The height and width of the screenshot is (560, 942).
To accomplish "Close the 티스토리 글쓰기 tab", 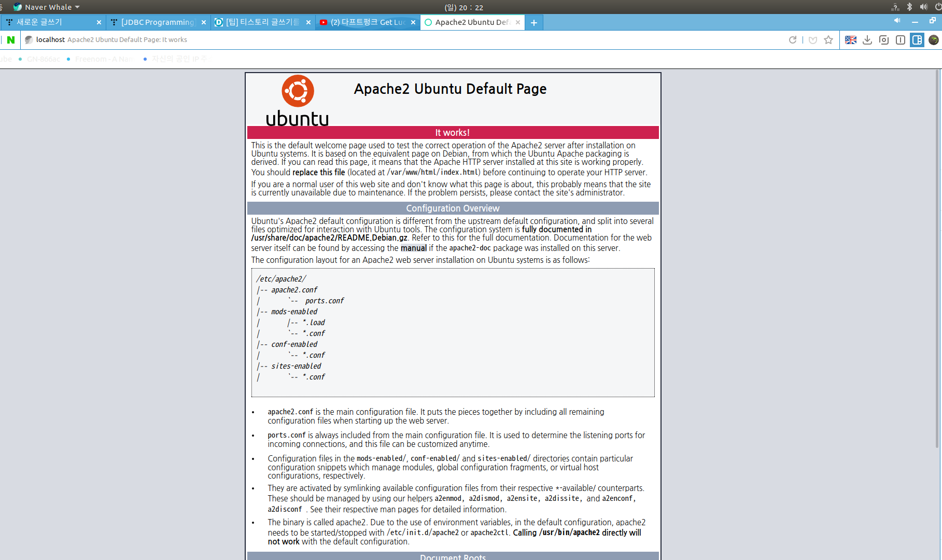I will pyautogui.click(x=308, y=22).
